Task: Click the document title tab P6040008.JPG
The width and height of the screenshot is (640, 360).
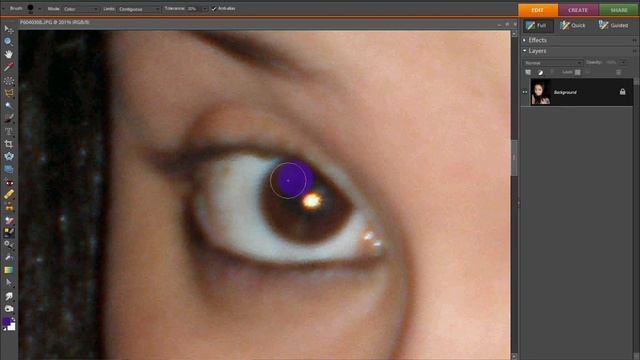Action: (x=55, y=22)
